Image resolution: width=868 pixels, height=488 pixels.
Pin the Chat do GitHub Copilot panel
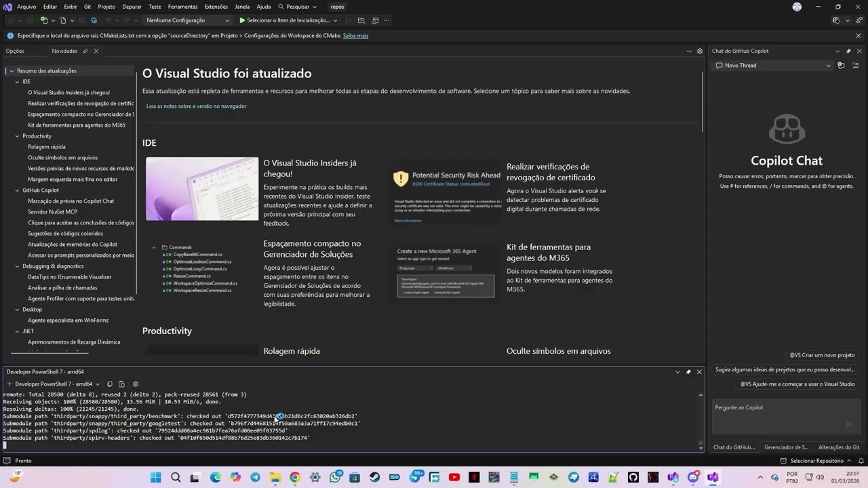(x=848, y=51)
